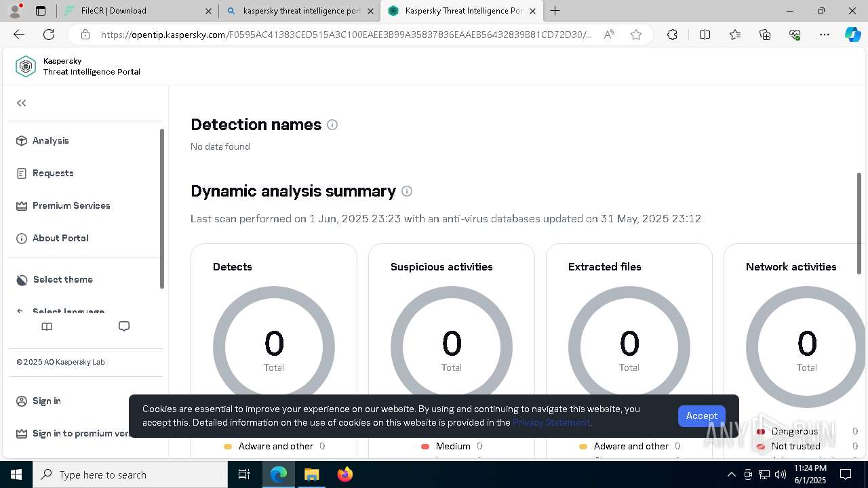Viewport: 868px width, 488px height.
Task: Toggle Split screen view
Action: click(705, 35)
